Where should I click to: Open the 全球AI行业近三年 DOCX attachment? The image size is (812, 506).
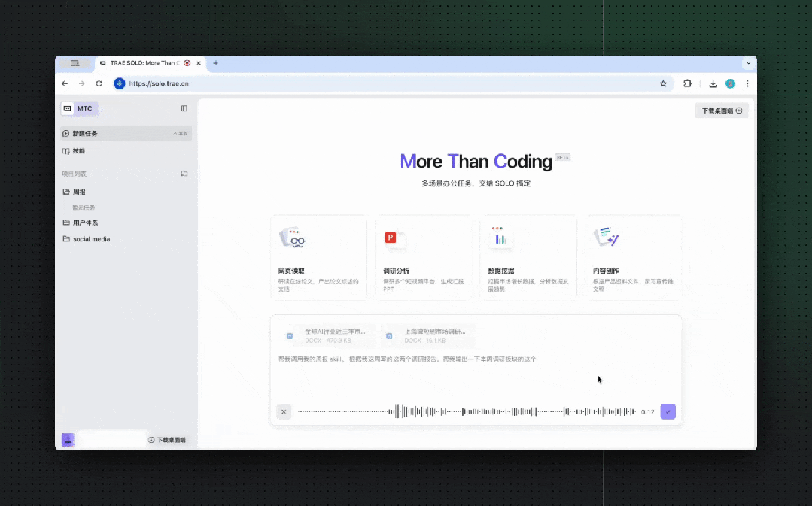coord(327,336)
